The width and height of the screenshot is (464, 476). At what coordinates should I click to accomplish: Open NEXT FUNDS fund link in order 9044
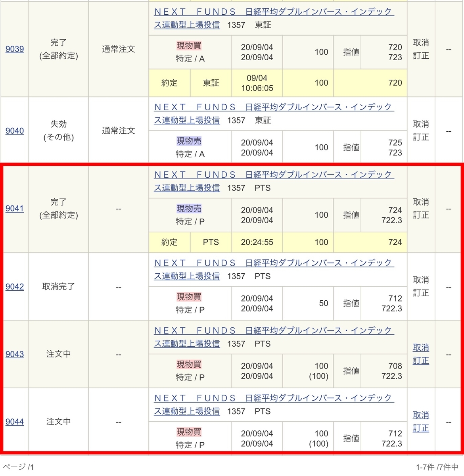(274, 405)
